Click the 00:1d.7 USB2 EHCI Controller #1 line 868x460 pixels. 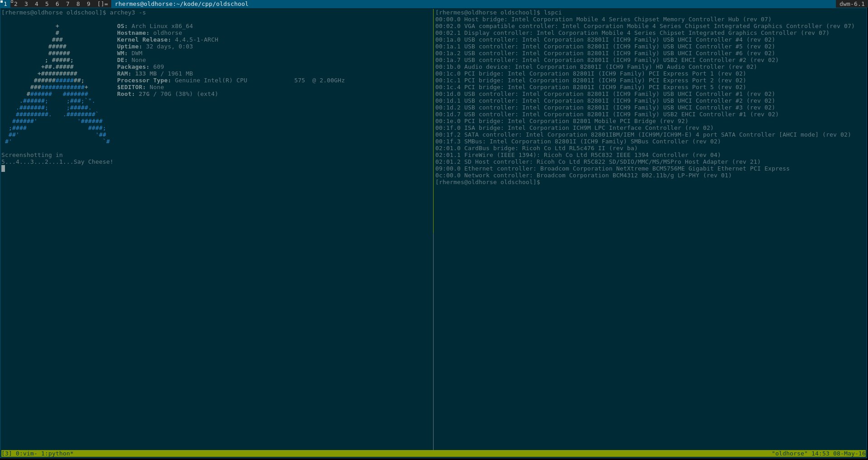coord(607,114)
